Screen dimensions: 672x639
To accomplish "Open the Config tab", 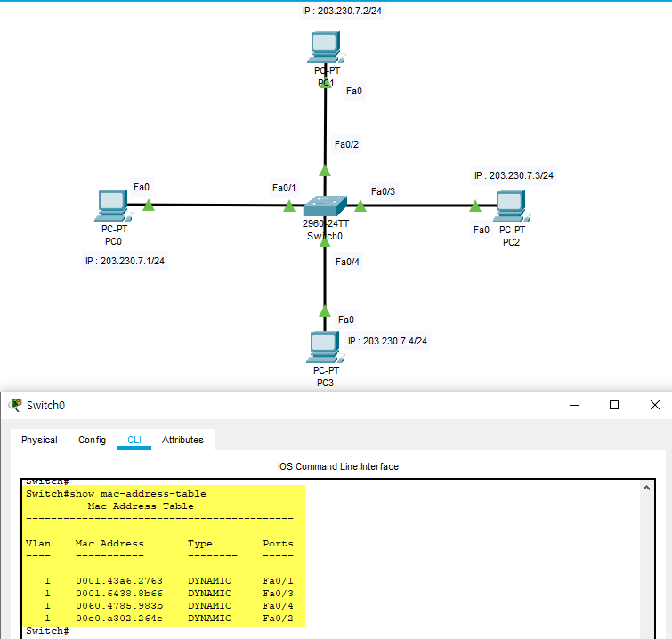I will [x=93, y=440].
